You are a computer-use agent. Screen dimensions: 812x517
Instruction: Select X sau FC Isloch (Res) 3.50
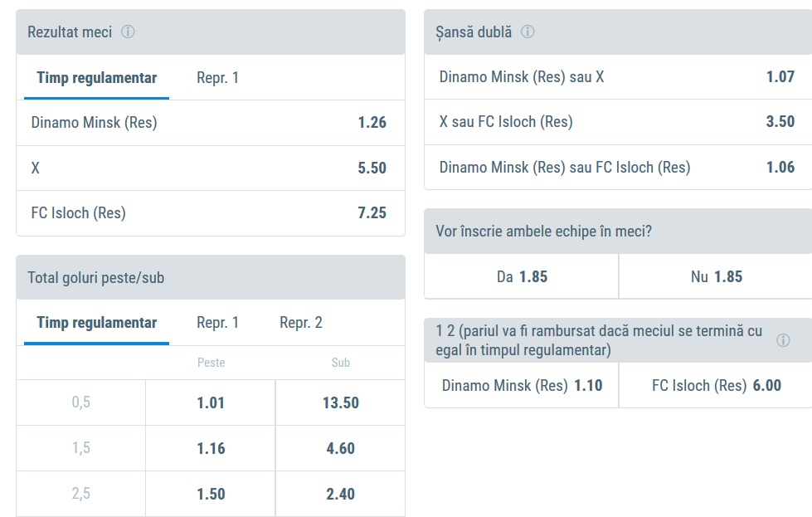[x=617, y=122]
